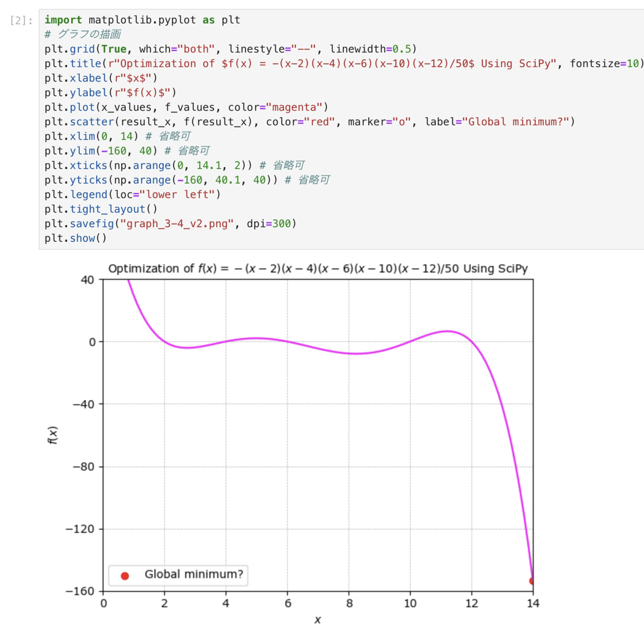644x644 pixels.
Task: Click the graph_3-4_v2.png filename string
Action: tap(177, 223)
